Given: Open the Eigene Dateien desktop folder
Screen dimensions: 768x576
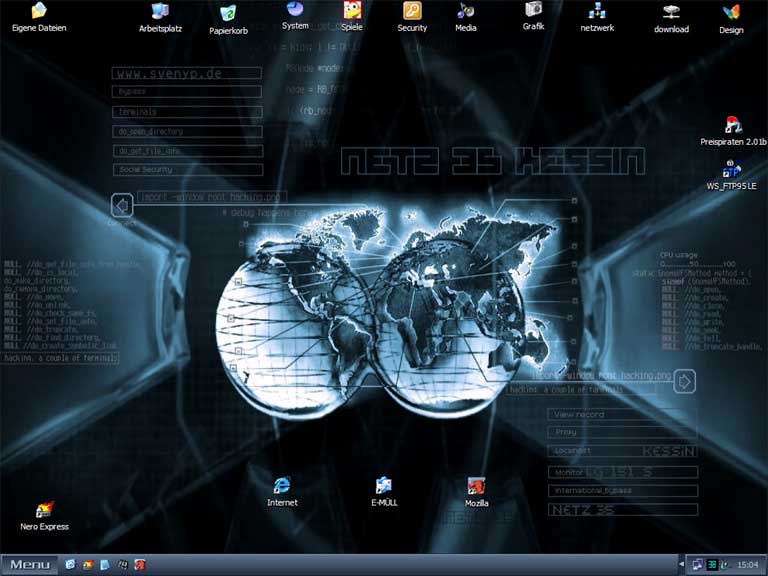Looking at the screenshot, I should click(39, 17).
